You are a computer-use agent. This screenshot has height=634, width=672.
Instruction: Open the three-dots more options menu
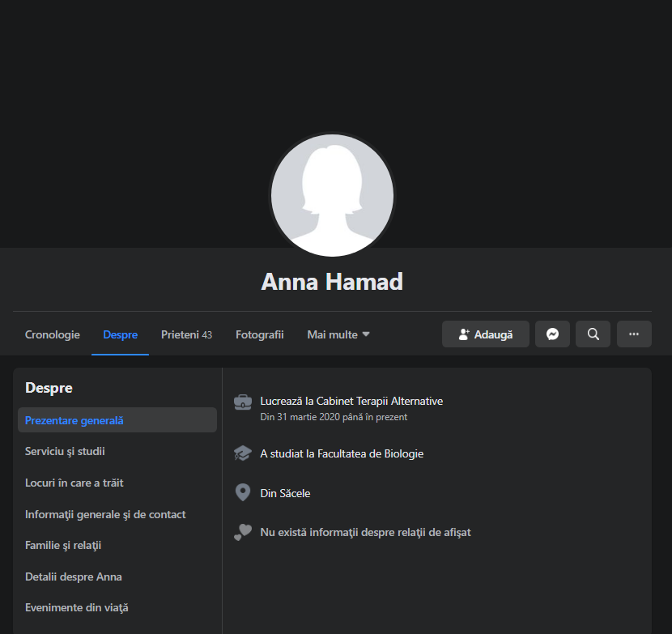(634, 334)
